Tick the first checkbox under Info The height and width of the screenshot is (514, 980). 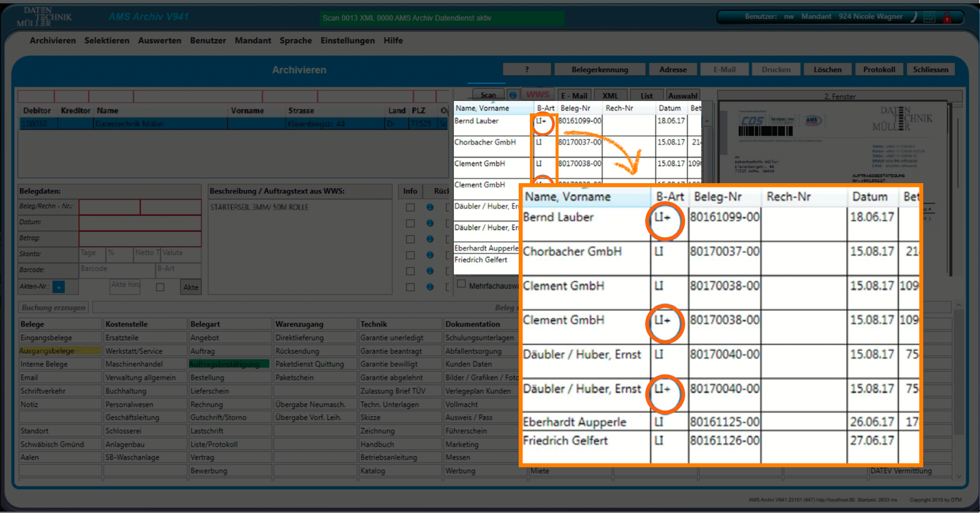click(x=410, y=207)
